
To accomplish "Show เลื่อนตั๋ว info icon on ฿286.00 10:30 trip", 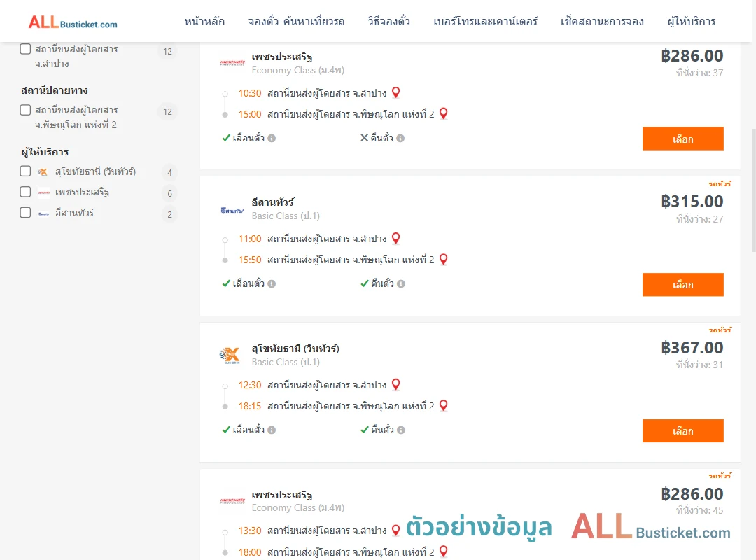I will (272, 139).
